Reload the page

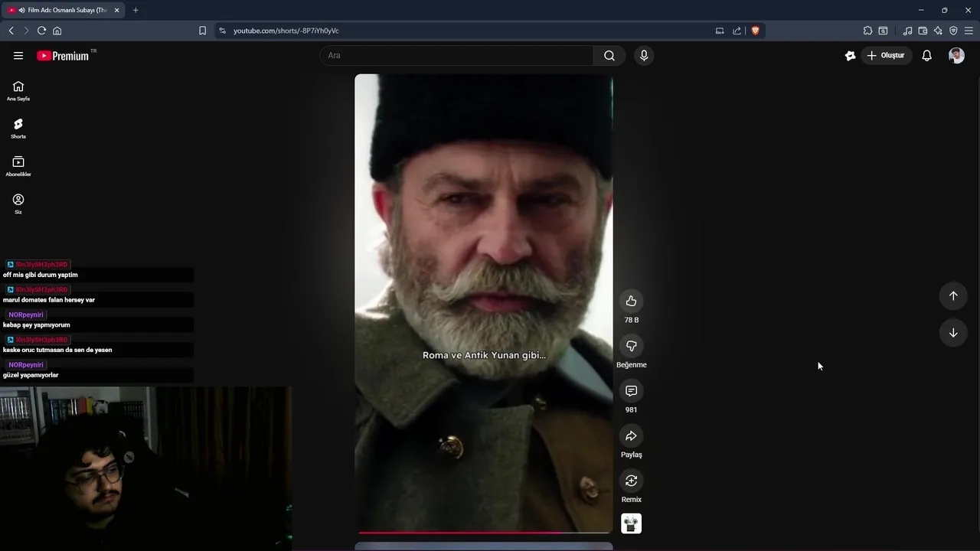coord(41,31)
